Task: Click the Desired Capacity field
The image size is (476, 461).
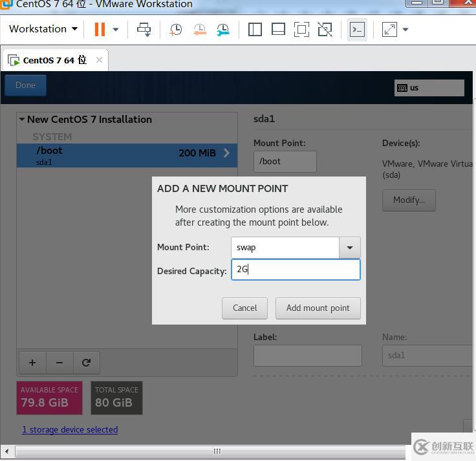Action: click(296, 270)
